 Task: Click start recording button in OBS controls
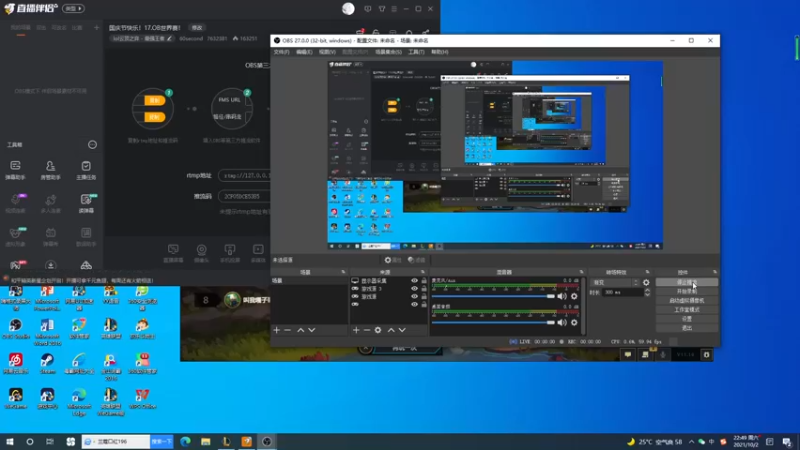pos(687,291)
